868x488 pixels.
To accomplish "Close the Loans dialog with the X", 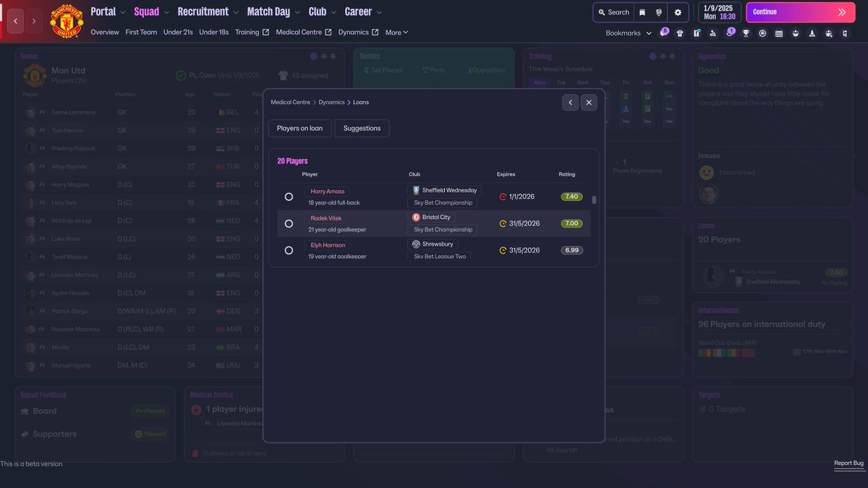I will click(x=589, y=103).
